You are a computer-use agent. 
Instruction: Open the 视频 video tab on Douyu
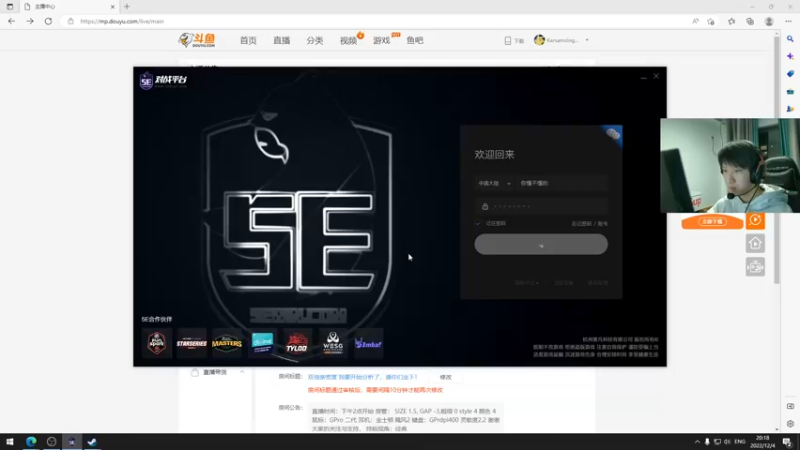coord(348,40)
